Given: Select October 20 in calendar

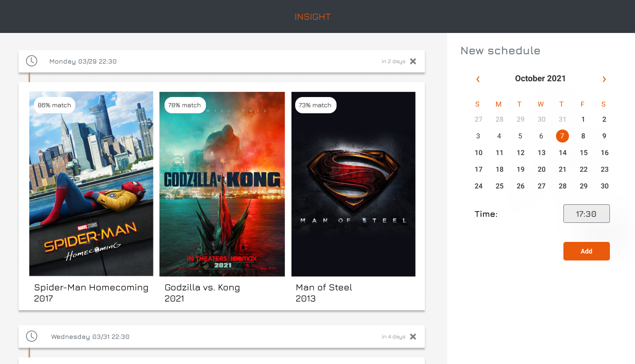Looking at the screenshot, I should (x=542, y=169).
